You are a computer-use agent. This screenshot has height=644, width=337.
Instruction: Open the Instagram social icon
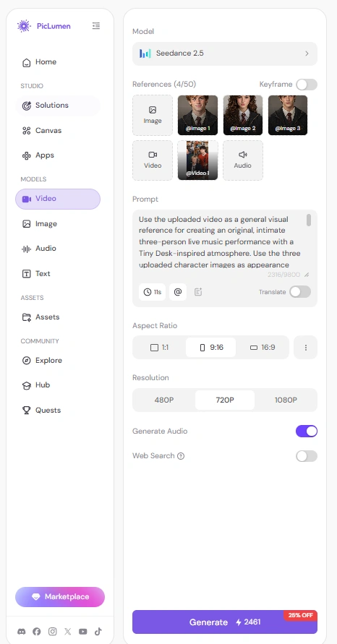[x=52, y=632]
